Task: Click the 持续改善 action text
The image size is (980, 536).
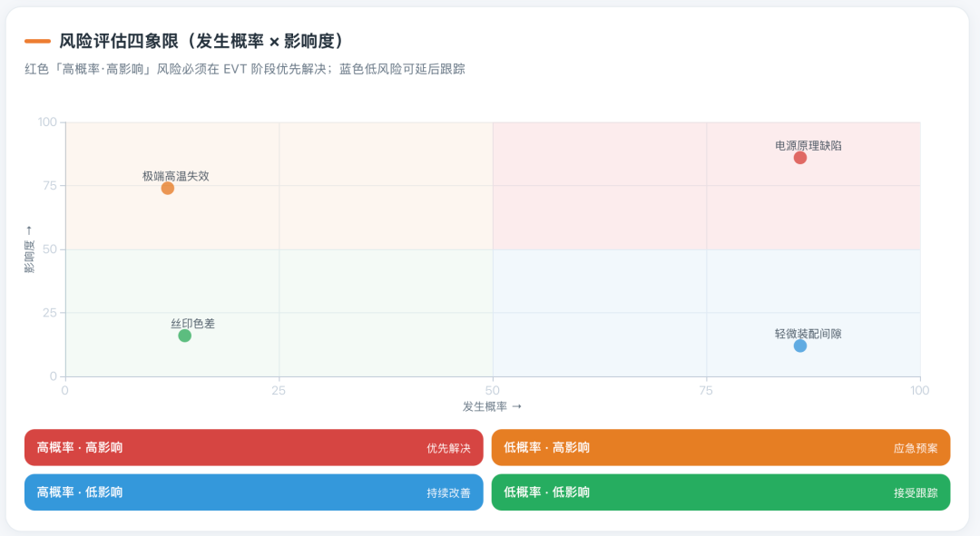Action: (x=449, y=492)
